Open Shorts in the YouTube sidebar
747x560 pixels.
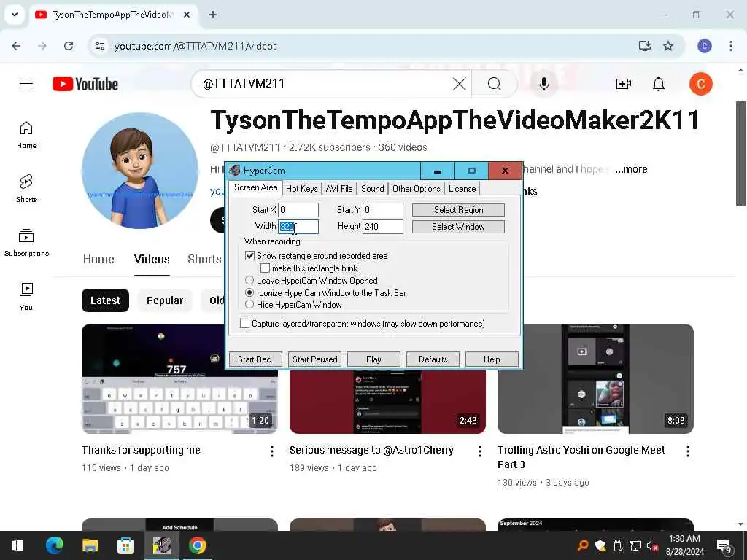tap(26, 189)
